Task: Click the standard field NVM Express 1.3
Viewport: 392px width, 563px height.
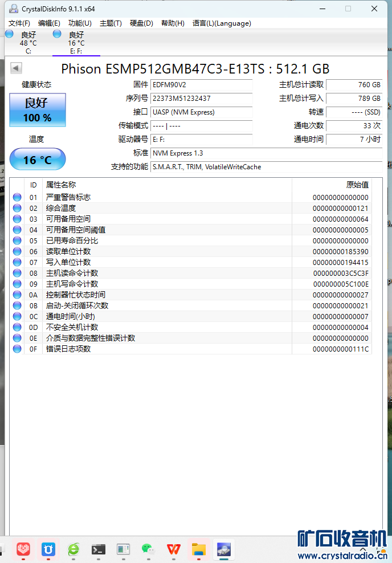Action: click(266, 153)
